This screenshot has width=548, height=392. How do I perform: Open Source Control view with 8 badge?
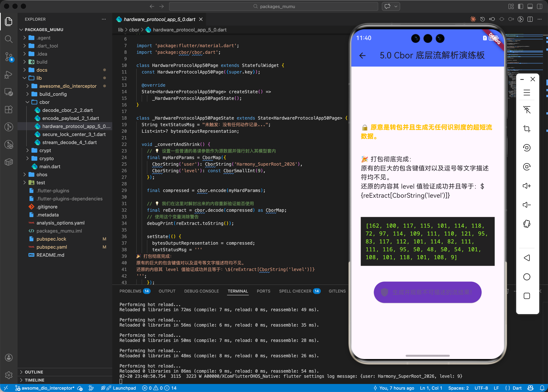click(x=9, y=57)
